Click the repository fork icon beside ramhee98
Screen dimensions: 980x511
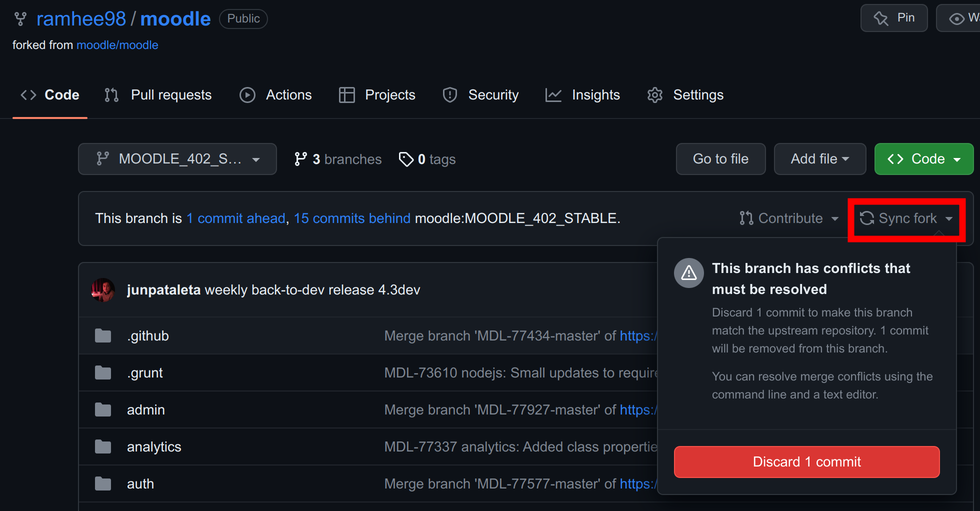tap(20, 18)
